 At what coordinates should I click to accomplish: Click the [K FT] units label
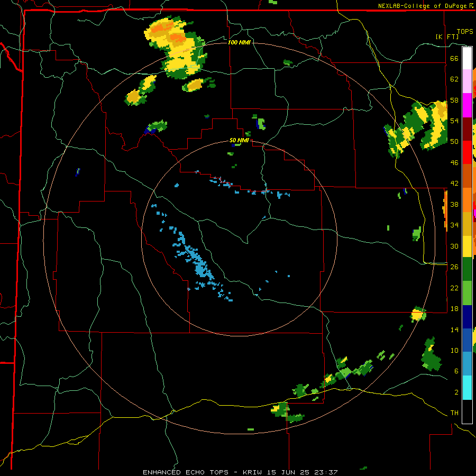pos(447,36)
